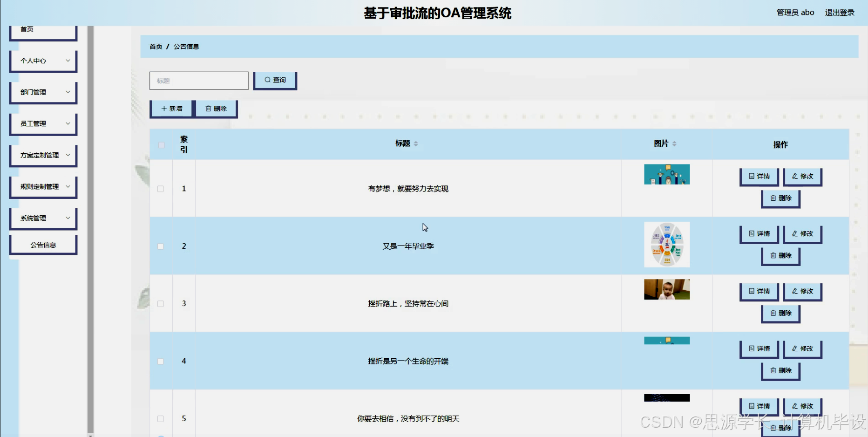Screen dimensions: 868x437
Task: Click the sort arrows beside 标题 column header
Action: coord(416,143)
